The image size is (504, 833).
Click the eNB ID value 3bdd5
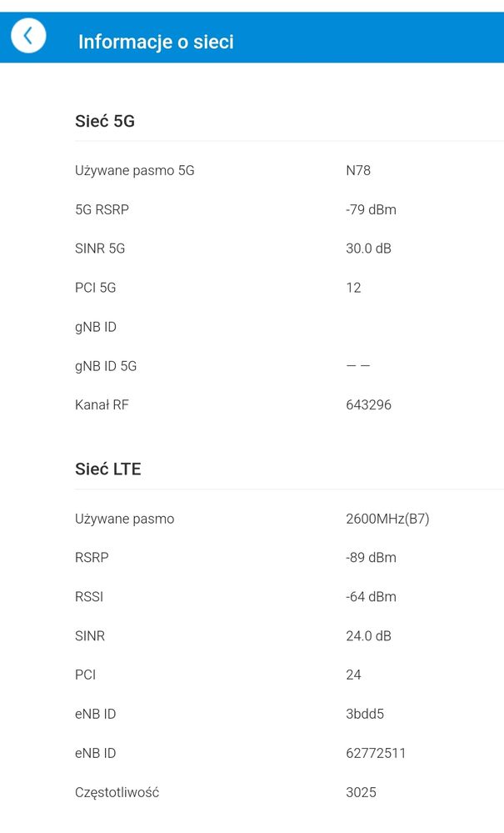[365, 714]
